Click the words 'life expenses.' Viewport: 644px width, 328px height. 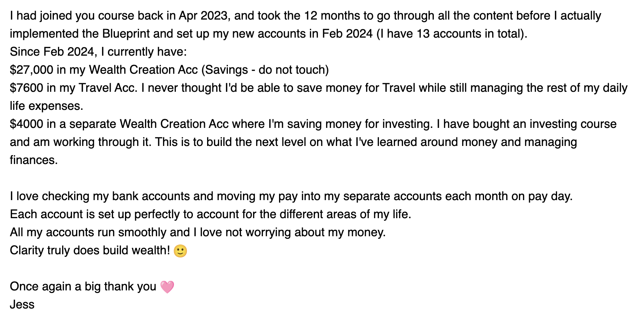tap(46, 106)
